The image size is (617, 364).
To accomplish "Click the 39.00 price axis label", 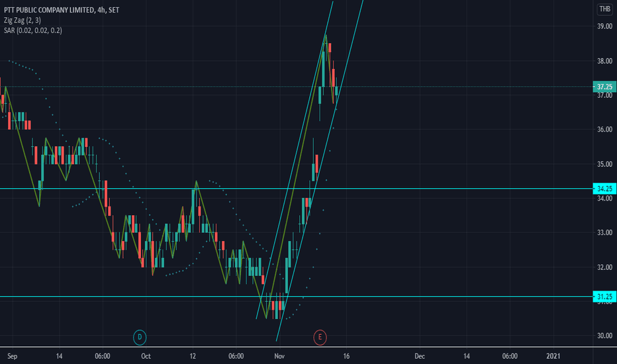I will [604, 26].
